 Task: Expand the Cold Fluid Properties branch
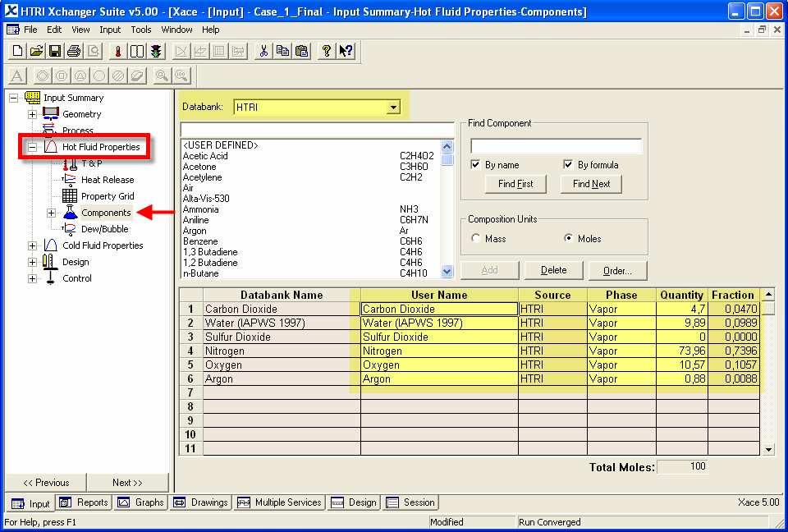click(x=32, y=245)
